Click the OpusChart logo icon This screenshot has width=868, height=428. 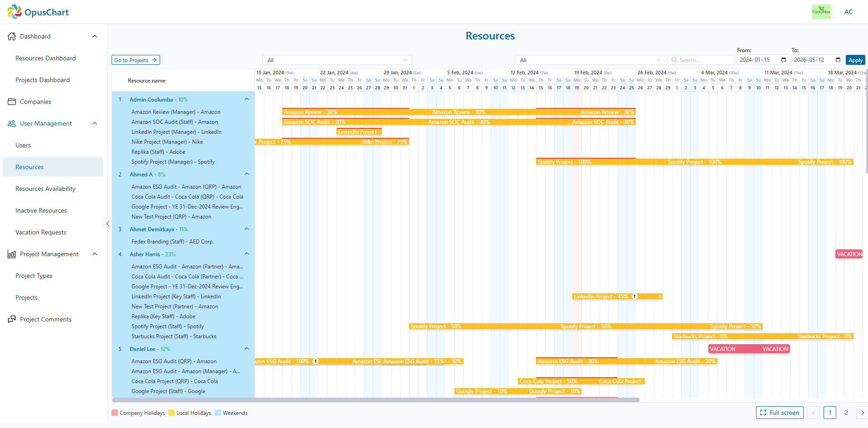pos(14,12)
